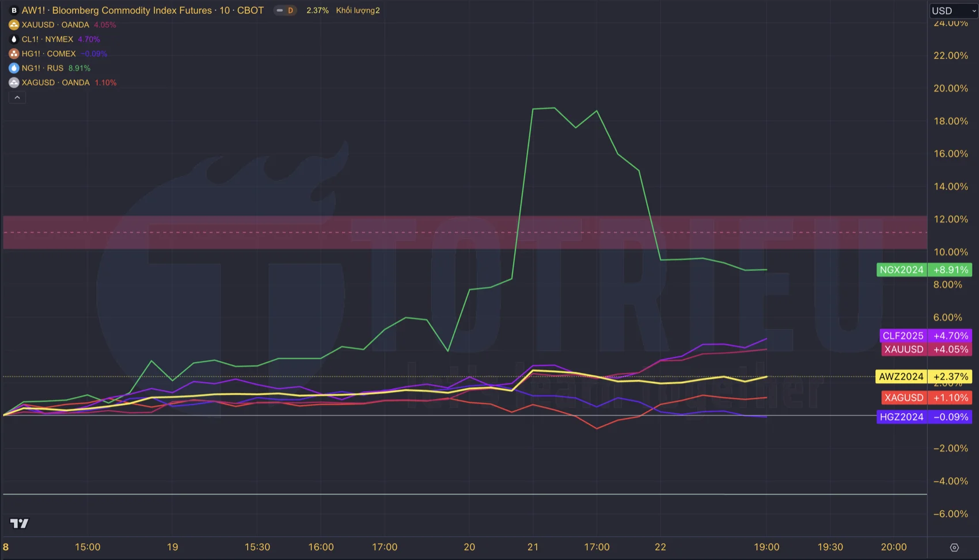The width and height of the screenshot is (979, 560).
Task: Select the NG1! · RUS legend entry
Action: click(x=43, y=68)
